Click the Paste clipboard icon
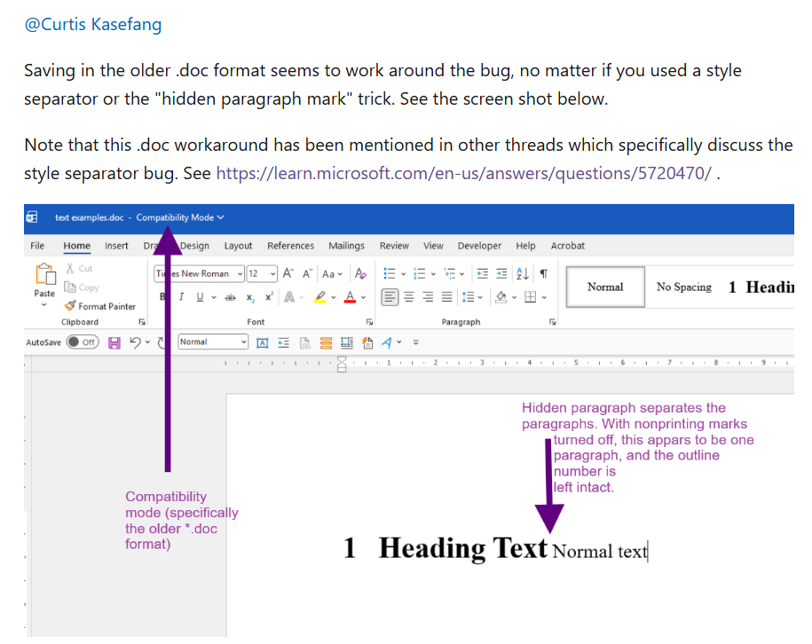Viewport: 812px width, 644px height. coord(45,274)
